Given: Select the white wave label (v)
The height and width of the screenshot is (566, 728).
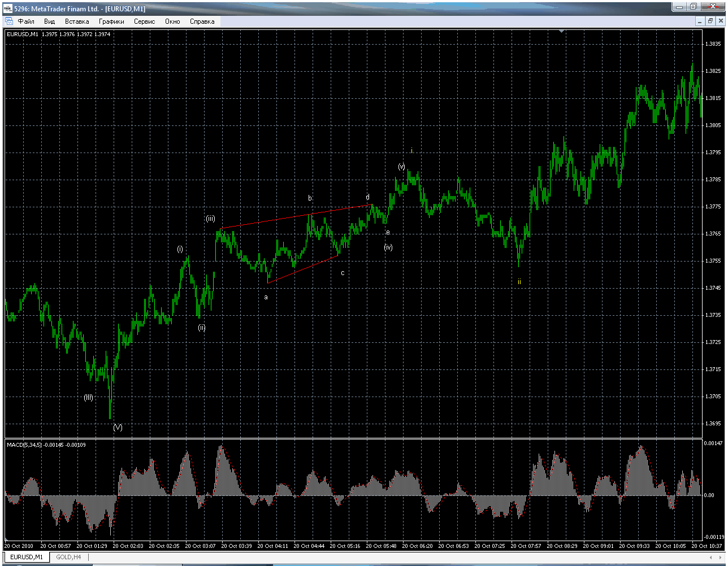Looking at the screenshot, I should click(x=401, y=167).
